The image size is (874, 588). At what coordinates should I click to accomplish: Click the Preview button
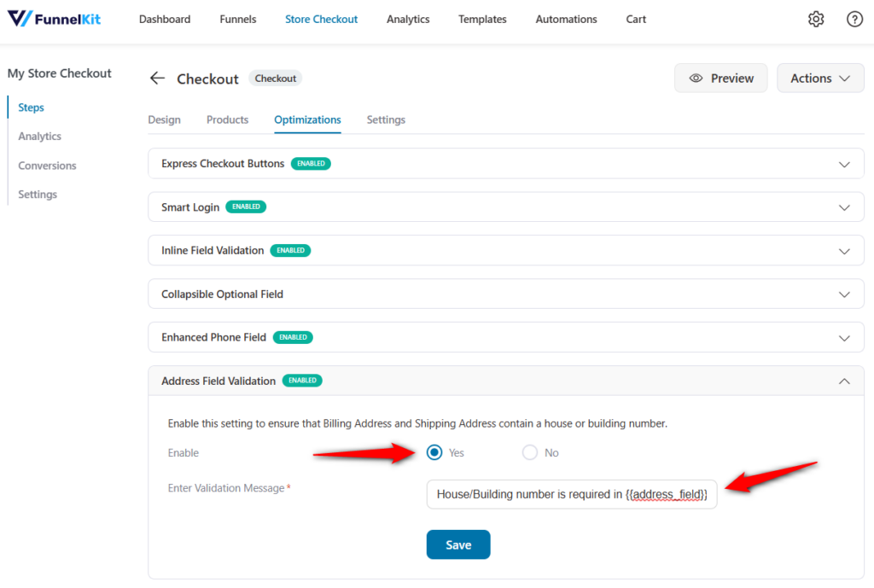720,78
